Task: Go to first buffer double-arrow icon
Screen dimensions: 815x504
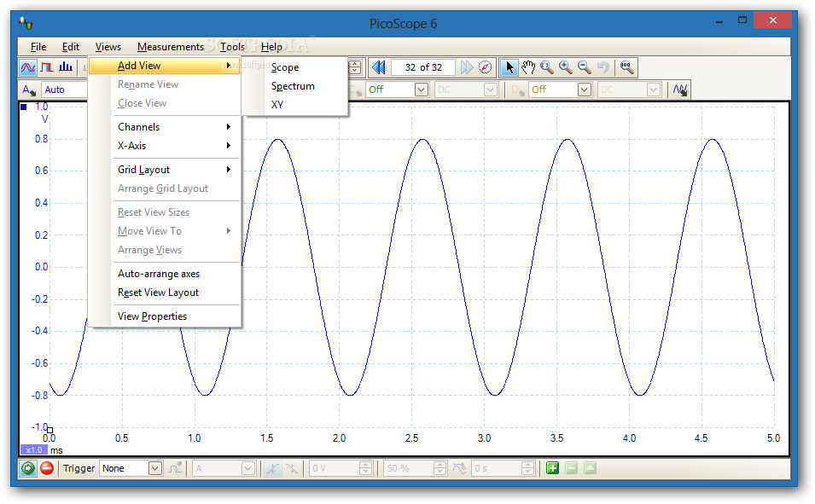Action: point(378,67)
